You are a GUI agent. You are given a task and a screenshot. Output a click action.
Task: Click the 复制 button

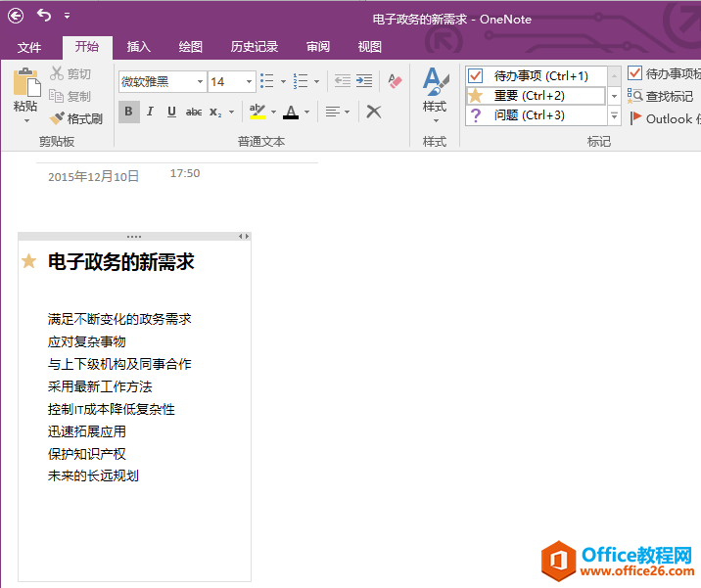70,96
